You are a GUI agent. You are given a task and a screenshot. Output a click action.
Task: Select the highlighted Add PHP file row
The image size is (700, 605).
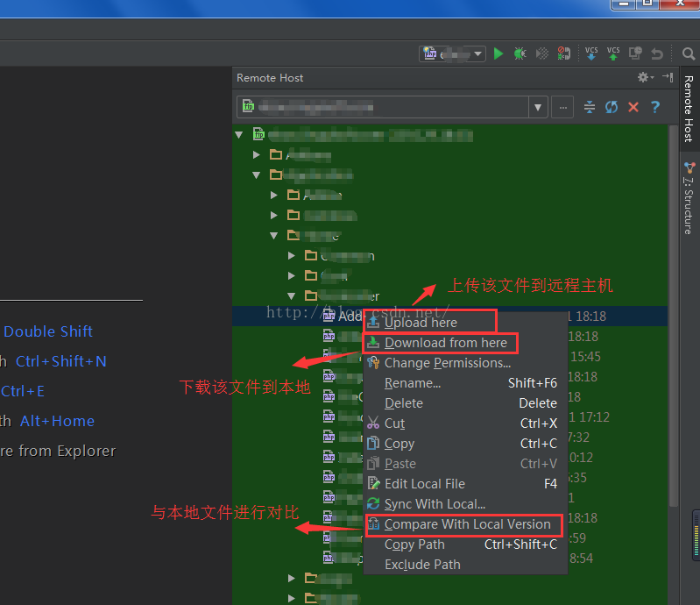point(450,316)
